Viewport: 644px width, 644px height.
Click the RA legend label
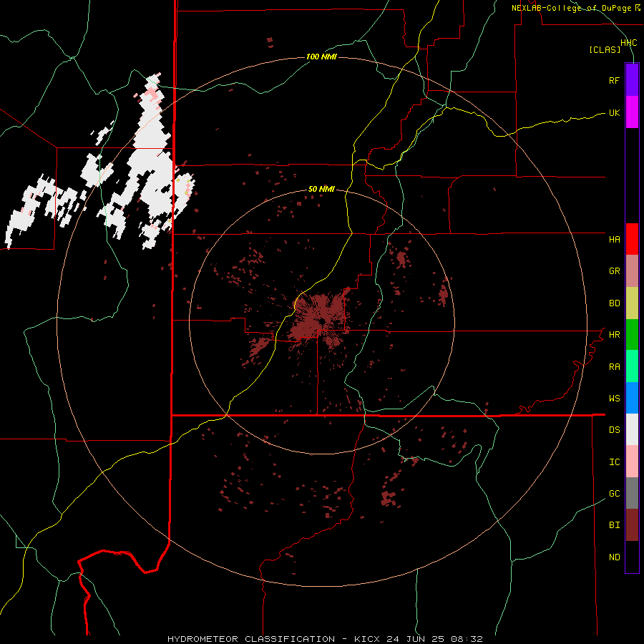[x=614, y=367]
